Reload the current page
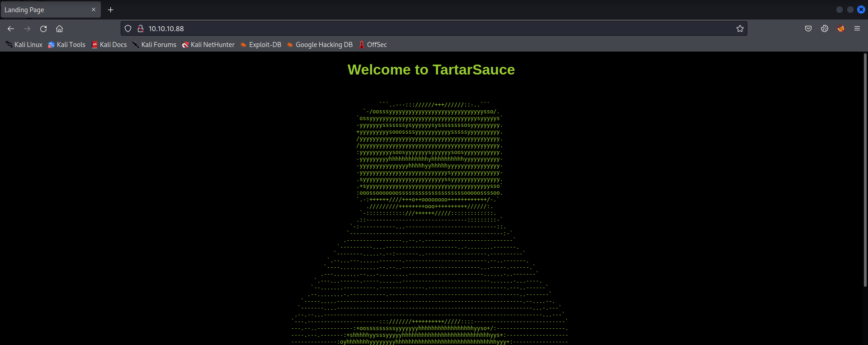868x345 pixels. [43, 28]
